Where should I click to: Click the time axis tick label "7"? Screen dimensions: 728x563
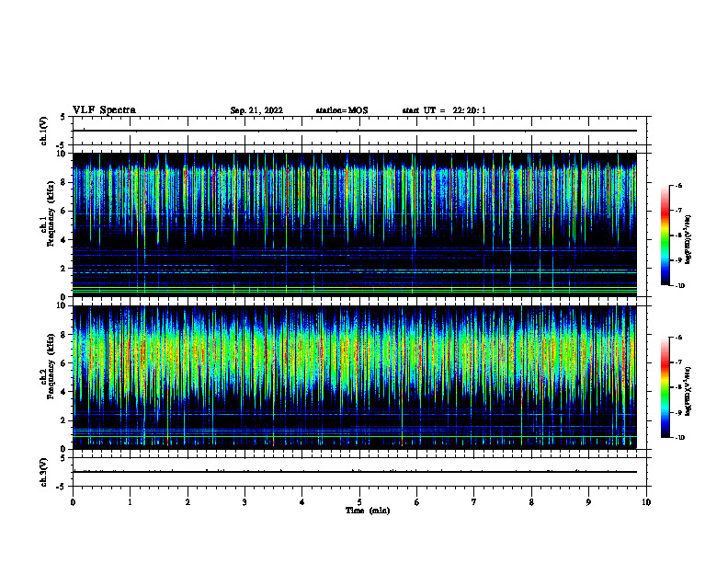point(474,502)
